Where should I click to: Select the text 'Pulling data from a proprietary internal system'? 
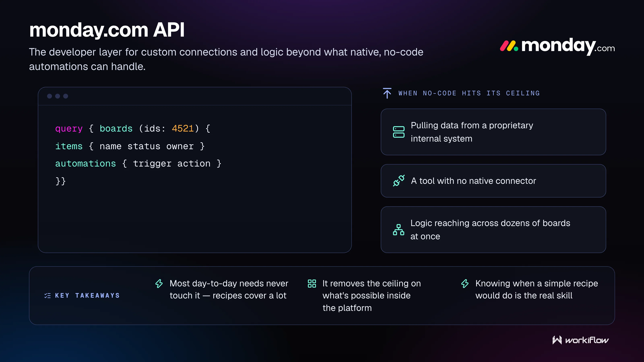click(472, 132)
